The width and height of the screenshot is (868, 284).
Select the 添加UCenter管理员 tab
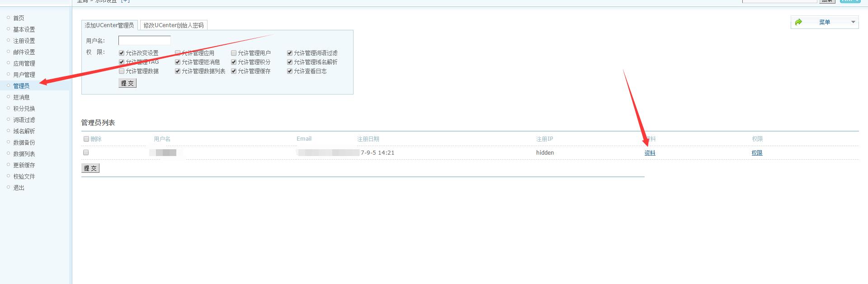(x=109, y=25)
